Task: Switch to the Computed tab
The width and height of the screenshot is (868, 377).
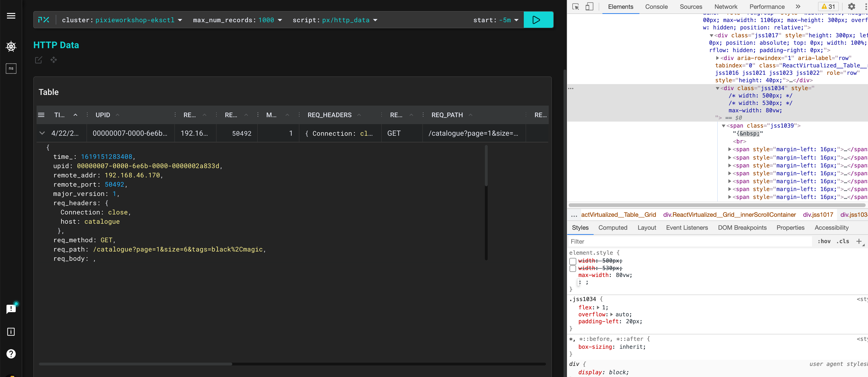Action: pyautogui.click(x=613, y=228)
